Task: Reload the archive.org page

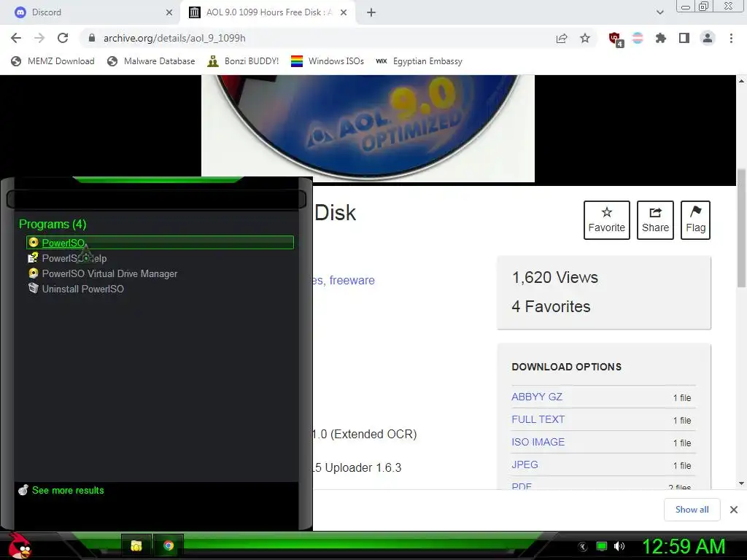Action: point(63,38)
